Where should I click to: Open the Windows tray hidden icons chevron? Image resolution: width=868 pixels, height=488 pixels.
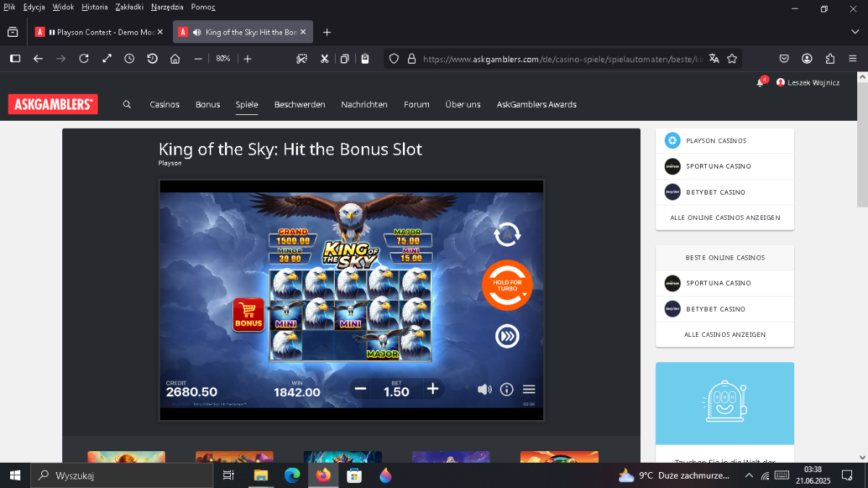(x=747, y=476)
